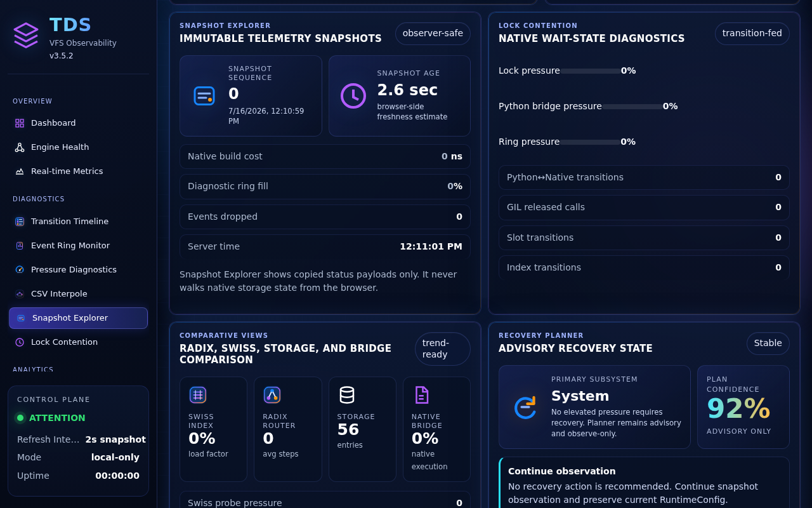Click the Python↔Native transitions row
The width and height of the screenshot is (812, 508).
point(644,177)
